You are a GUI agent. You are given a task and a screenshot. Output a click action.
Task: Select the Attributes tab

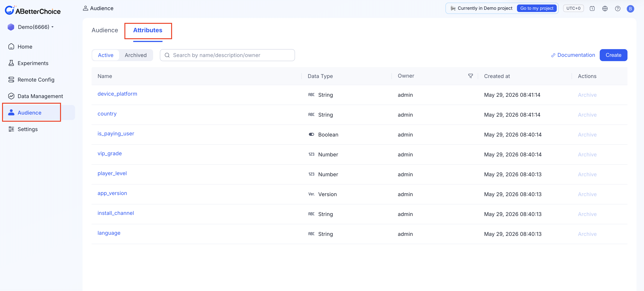[x=148, y=30]
